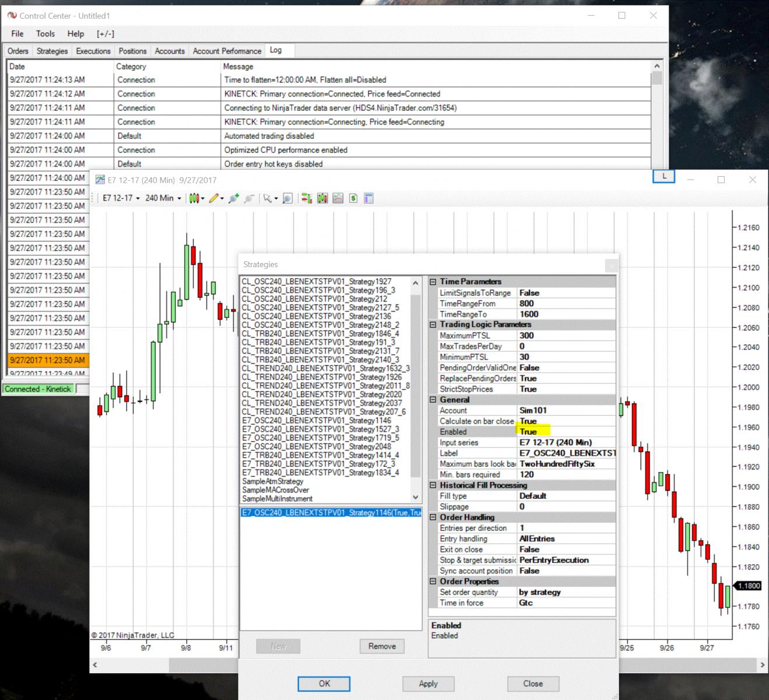
Task: Open the E7 12-17 instrument dropdown
Action: click(x=121, y=198)
